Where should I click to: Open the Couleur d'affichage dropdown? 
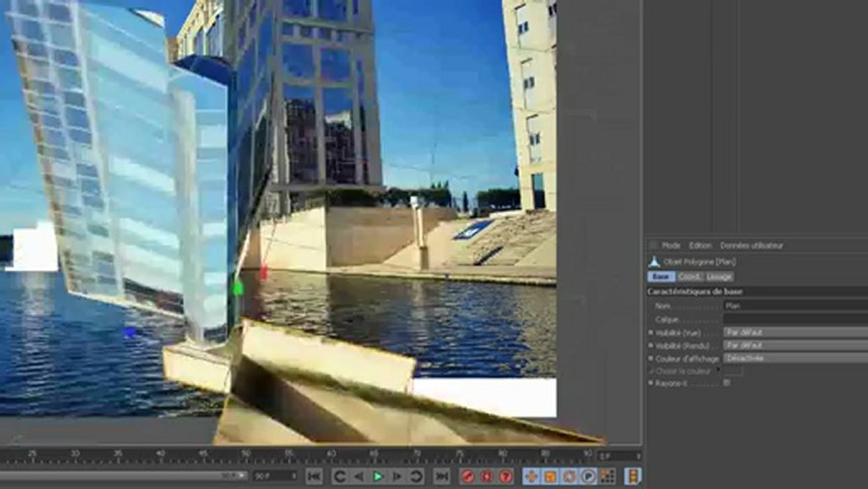(x=795, y=358)
